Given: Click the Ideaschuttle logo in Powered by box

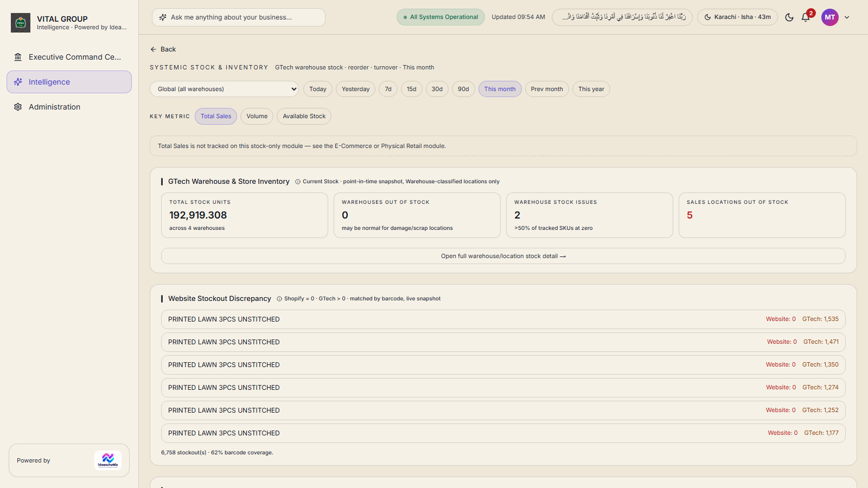Looking at the screenshot, I should 108,460.
